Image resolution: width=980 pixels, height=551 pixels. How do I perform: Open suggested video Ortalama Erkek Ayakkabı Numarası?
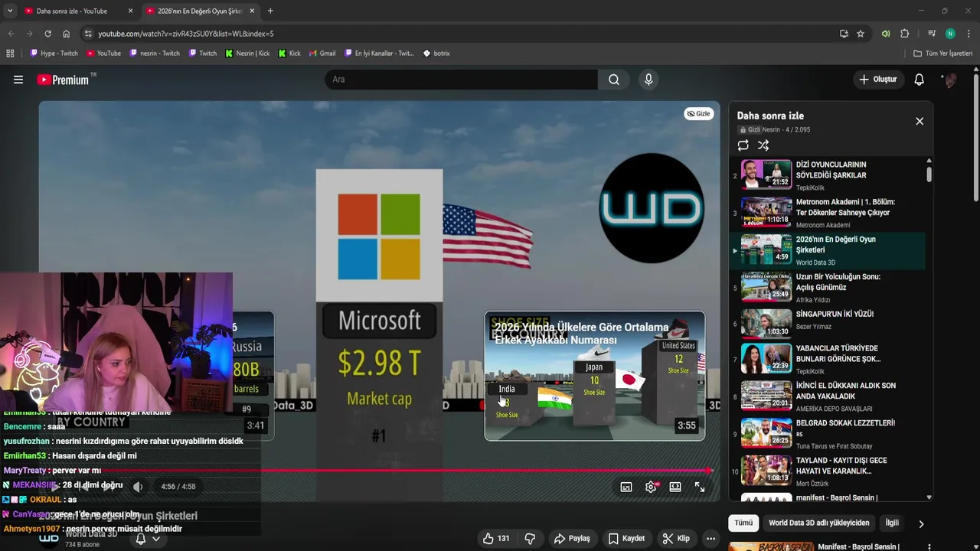[594, 376]
